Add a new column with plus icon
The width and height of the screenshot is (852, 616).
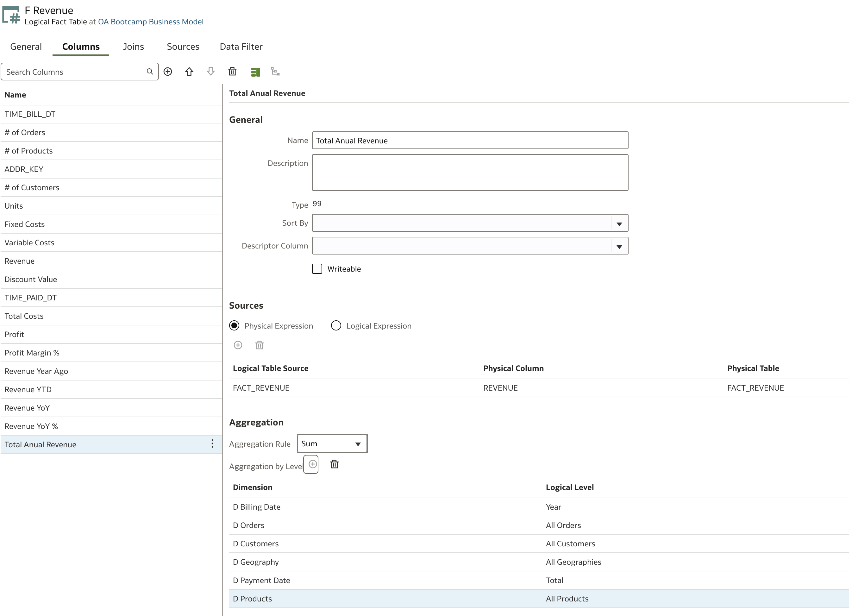168,72
